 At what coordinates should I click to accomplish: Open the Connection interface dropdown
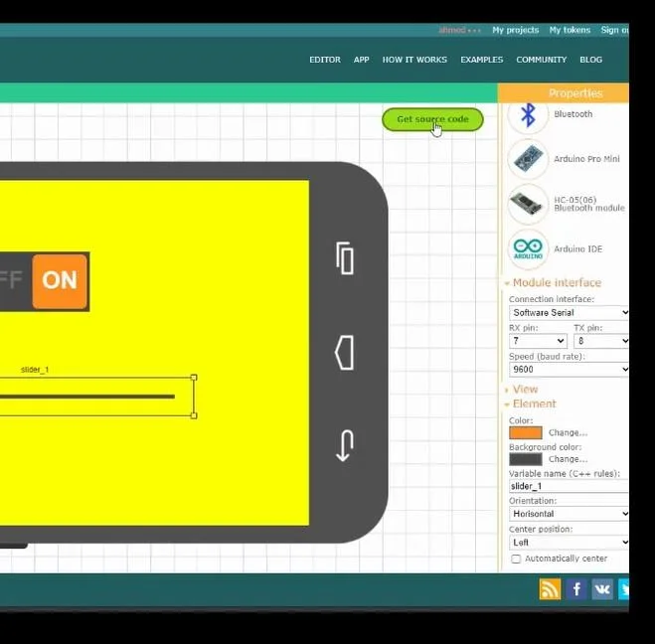[x=569, y=313]
